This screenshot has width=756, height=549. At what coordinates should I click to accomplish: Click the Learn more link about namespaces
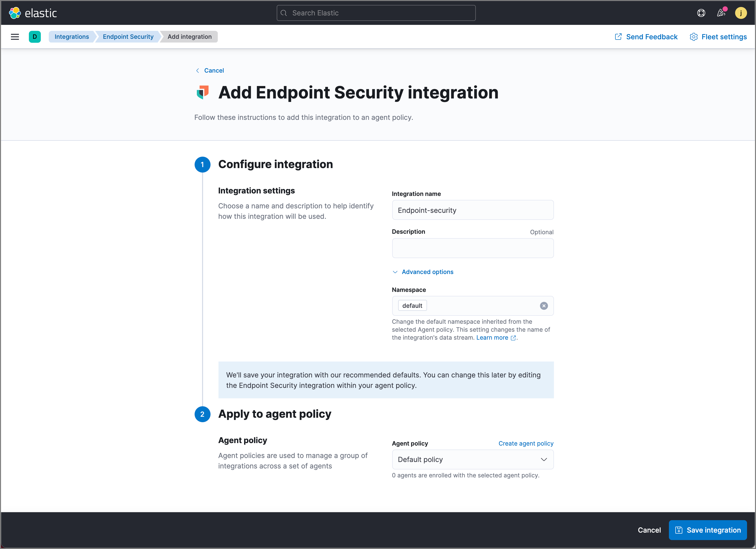(492, 337)
